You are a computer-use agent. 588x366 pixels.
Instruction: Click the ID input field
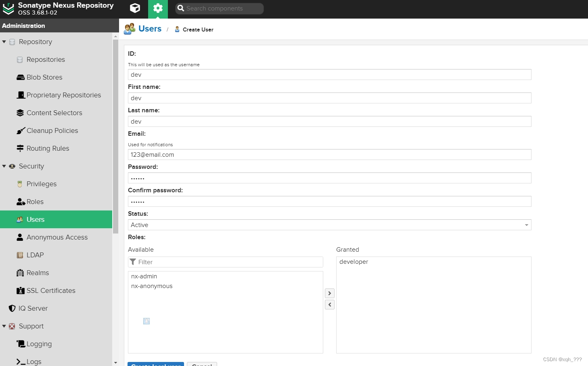[330, 75]
